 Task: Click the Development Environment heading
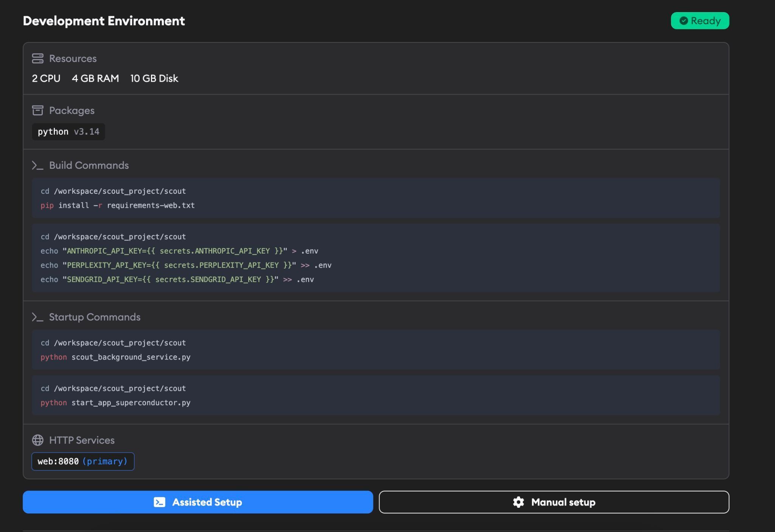[x=104, y=21]
